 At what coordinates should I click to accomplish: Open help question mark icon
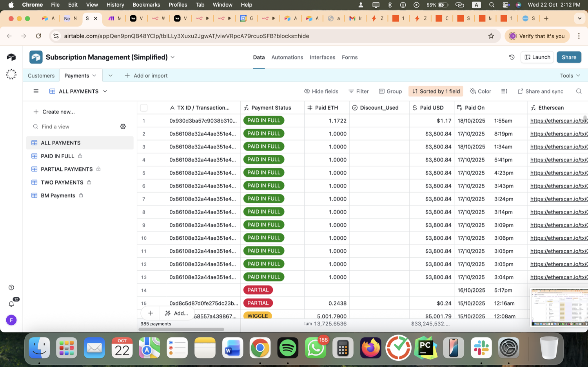[x=11, y=287]
